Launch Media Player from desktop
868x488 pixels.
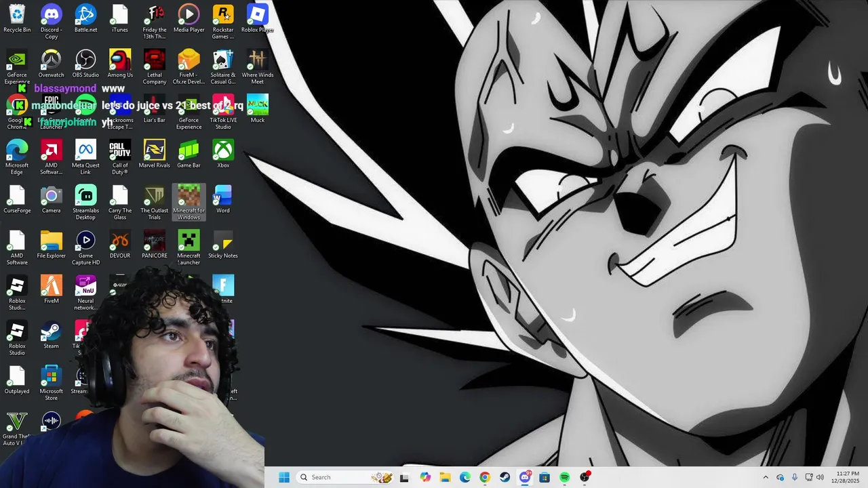pos(189,19)
